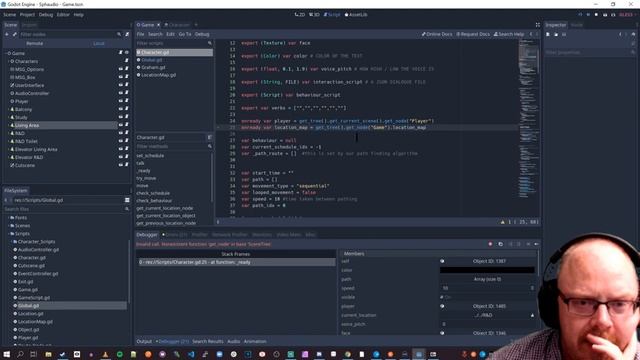Switch to Script workspace
Viewport: 640px width, 360px height.
coord(332,15)
